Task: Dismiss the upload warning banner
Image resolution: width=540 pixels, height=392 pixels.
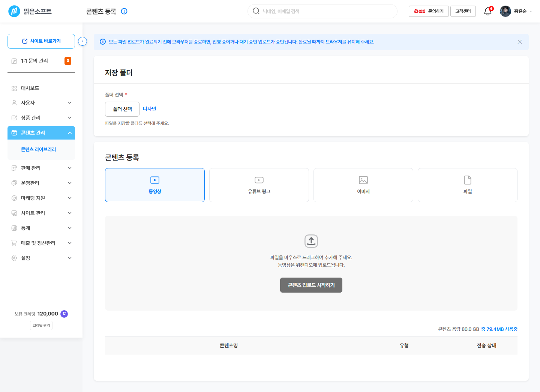Action: tap(520, 42)
